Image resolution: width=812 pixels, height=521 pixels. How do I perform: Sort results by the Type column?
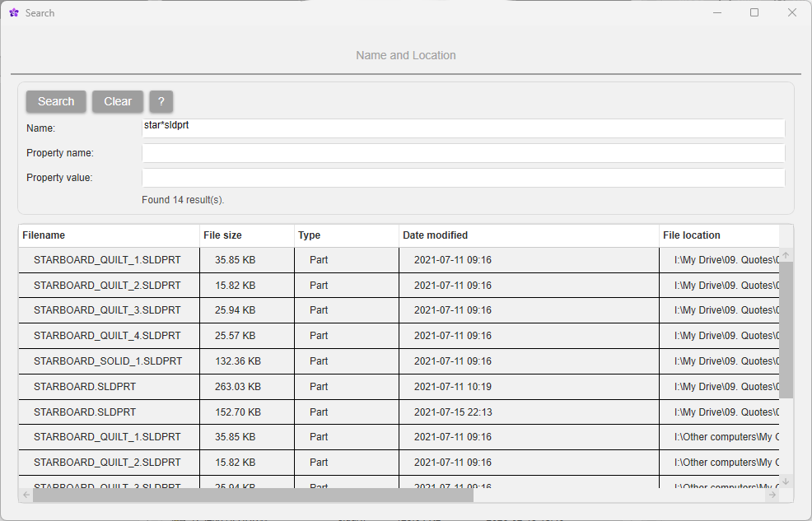(346, 235)
